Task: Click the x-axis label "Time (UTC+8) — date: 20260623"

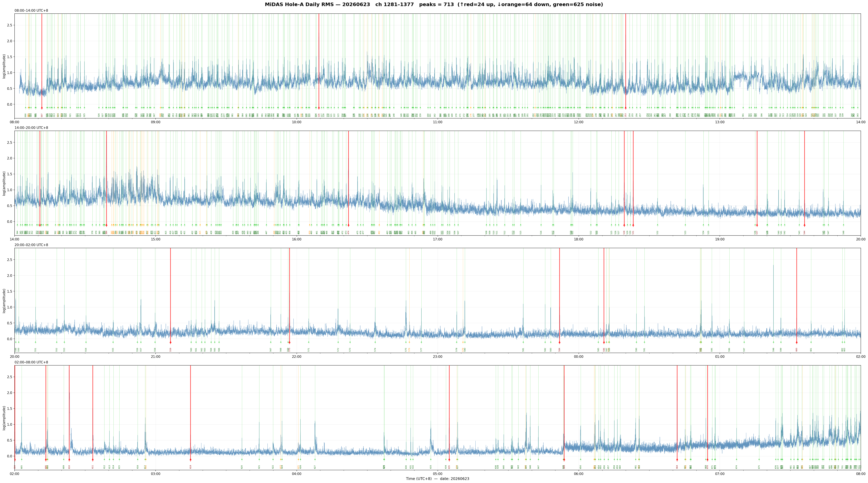Action: 437,479
